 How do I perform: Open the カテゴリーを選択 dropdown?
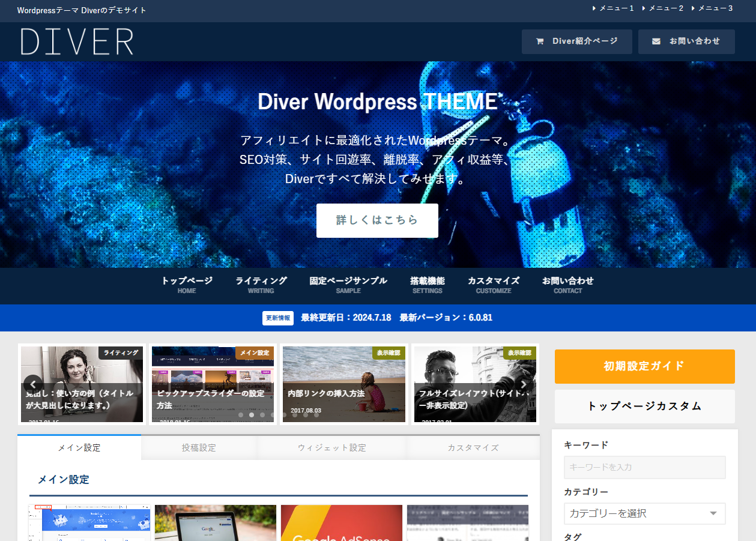644,513
